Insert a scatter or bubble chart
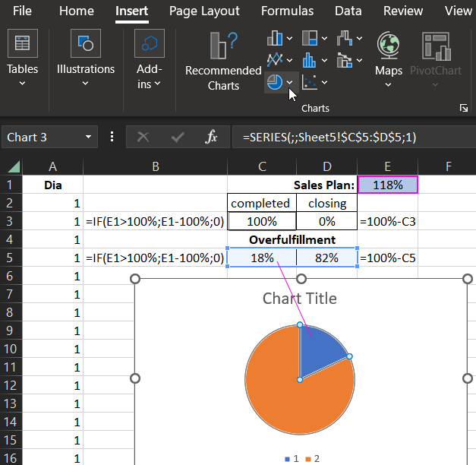 tap(310, 82)
